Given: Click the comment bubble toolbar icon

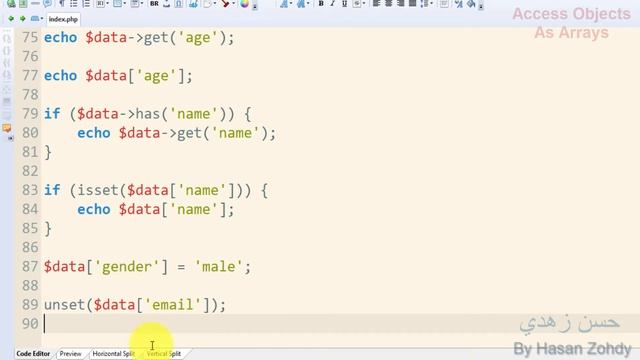Looking at the screenshot, I should [x=47, y=3].
